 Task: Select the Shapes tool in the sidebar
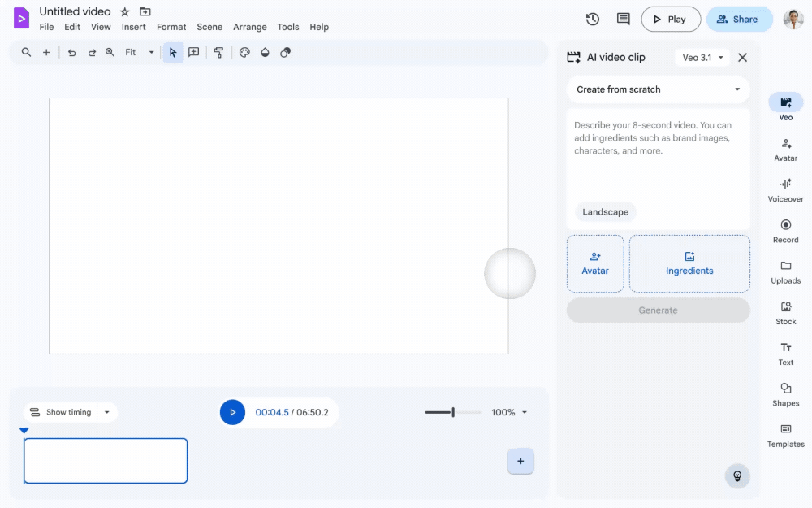click(785, 393)
